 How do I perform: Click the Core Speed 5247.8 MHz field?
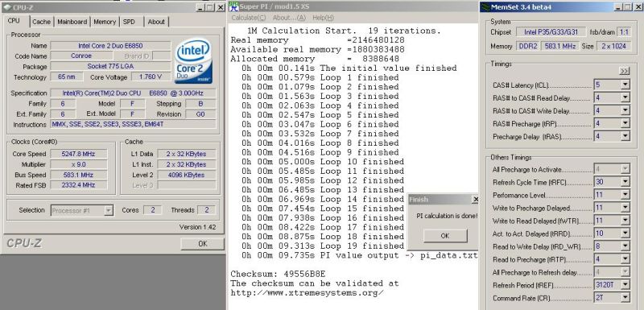click(78, 154)
